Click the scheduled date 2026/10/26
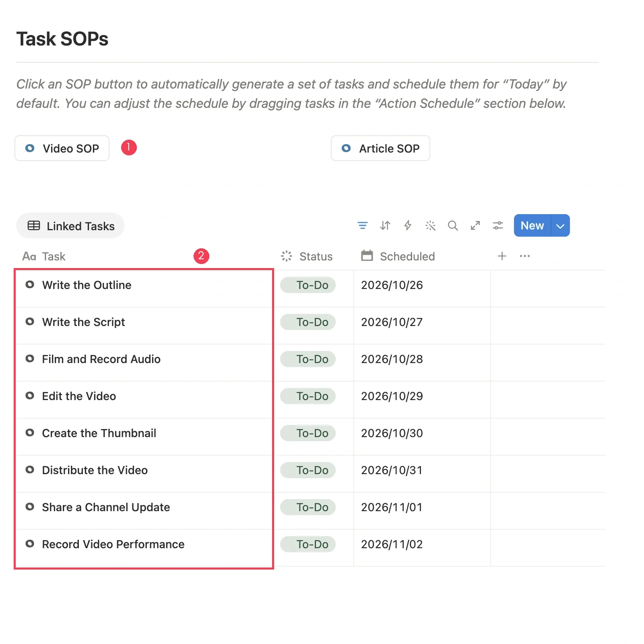The image size is (644, 644). coord(392,285)
